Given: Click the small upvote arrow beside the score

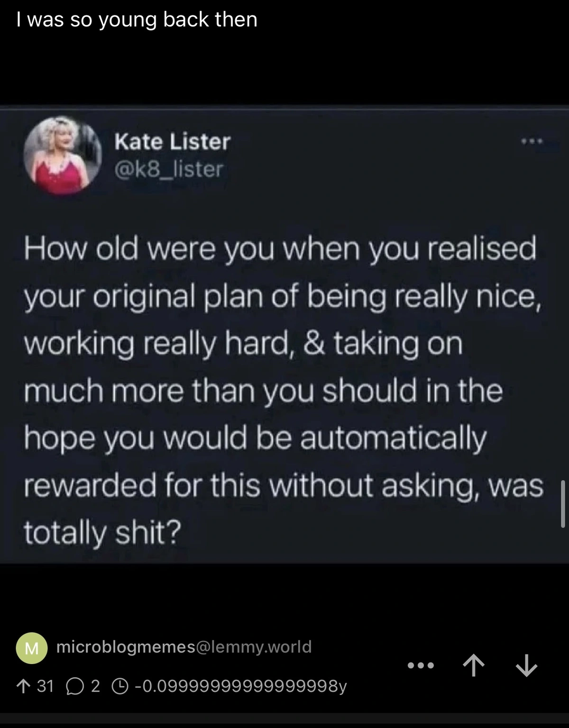Looking at the screenshot, I should [21, 686].
